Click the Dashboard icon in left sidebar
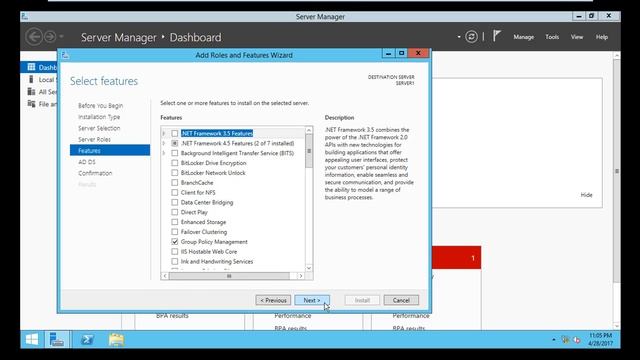 [31, 67]
